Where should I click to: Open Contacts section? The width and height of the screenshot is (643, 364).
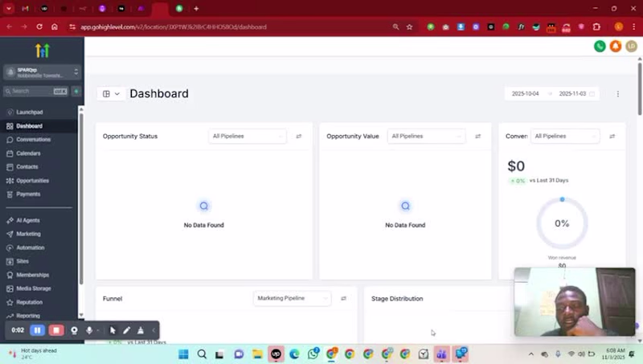tap(27, 167)
